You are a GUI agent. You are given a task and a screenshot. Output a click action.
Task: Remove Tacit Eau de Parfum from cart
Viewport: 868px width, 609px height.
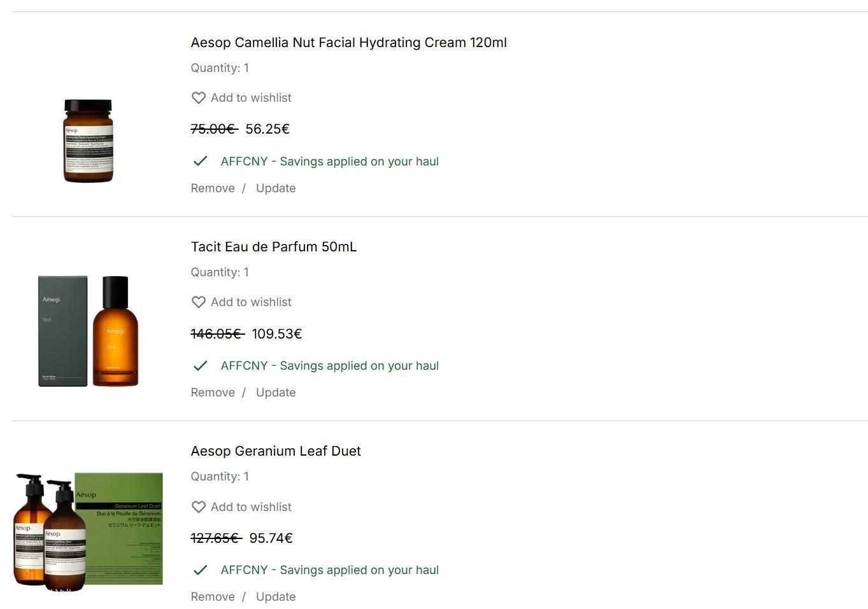point(213,393)
